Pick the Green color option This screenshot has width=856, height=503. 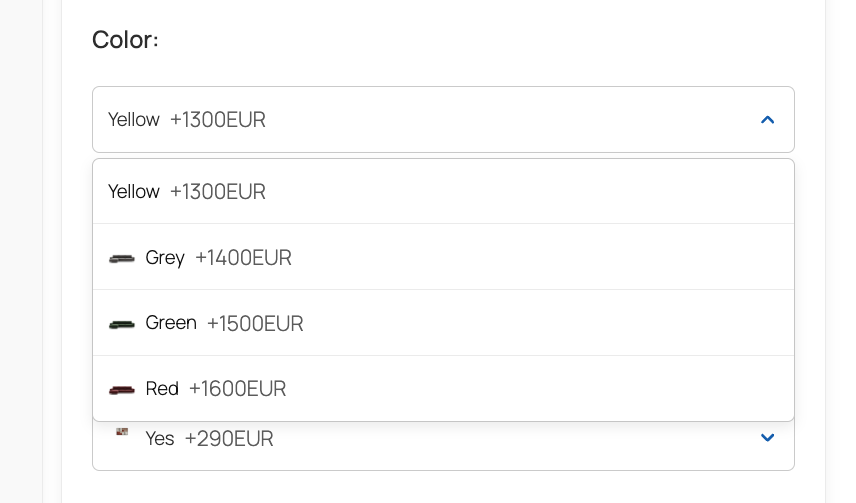pos(171,324)
